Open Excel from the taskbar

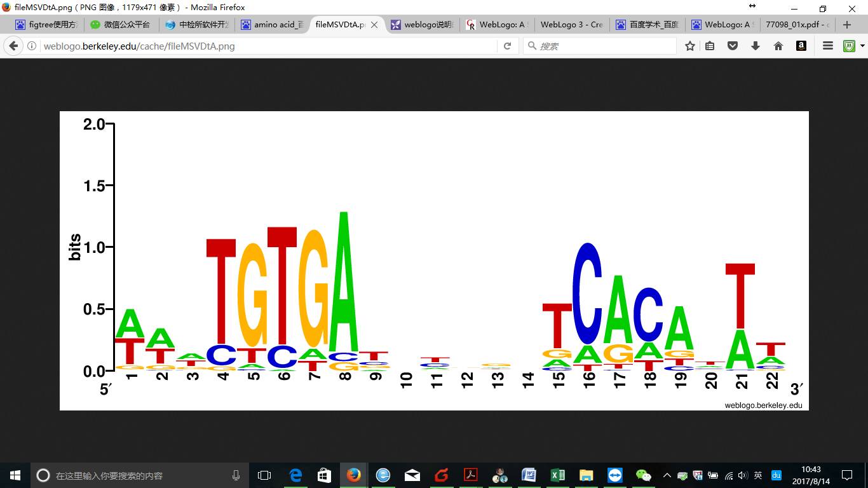(x=557, y=475)
